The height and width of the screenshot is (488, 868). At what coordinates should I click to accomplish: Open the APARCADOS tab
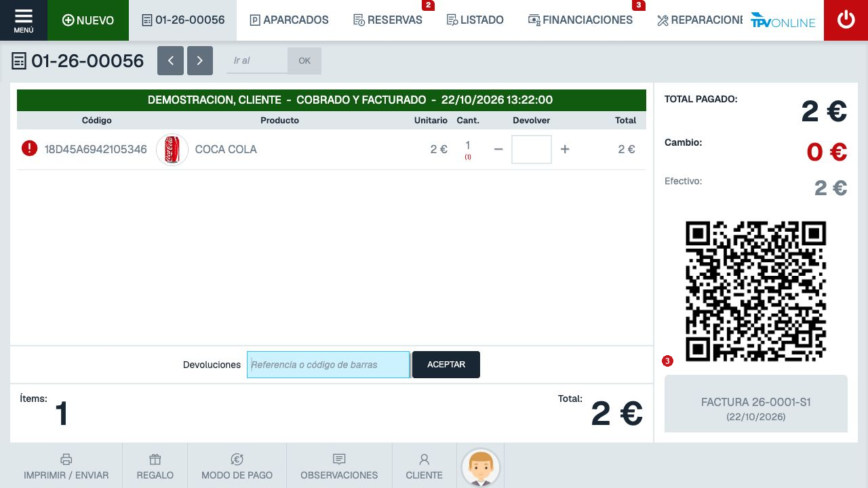point(290,20)
